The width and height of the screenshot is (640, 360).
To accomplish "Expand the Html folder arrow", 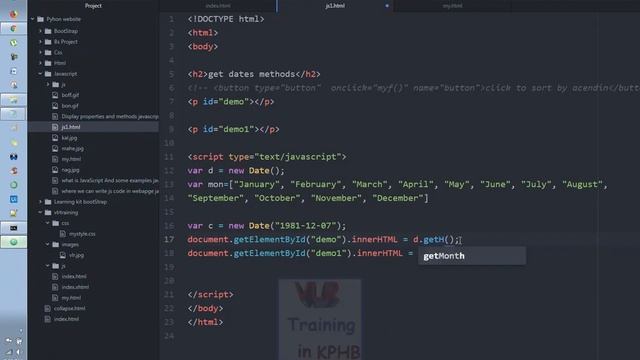I will [x=40, y=63].
